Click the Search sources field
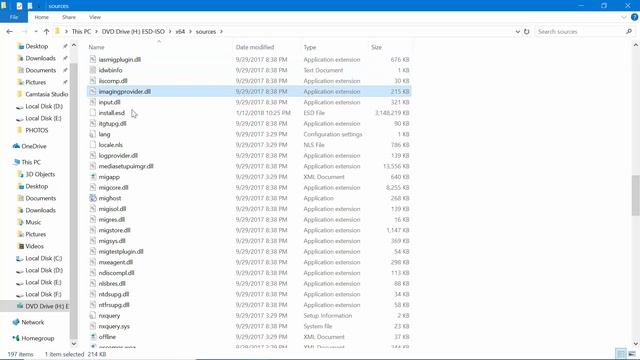Screen dimensions: 640x360 coord(580,31)
